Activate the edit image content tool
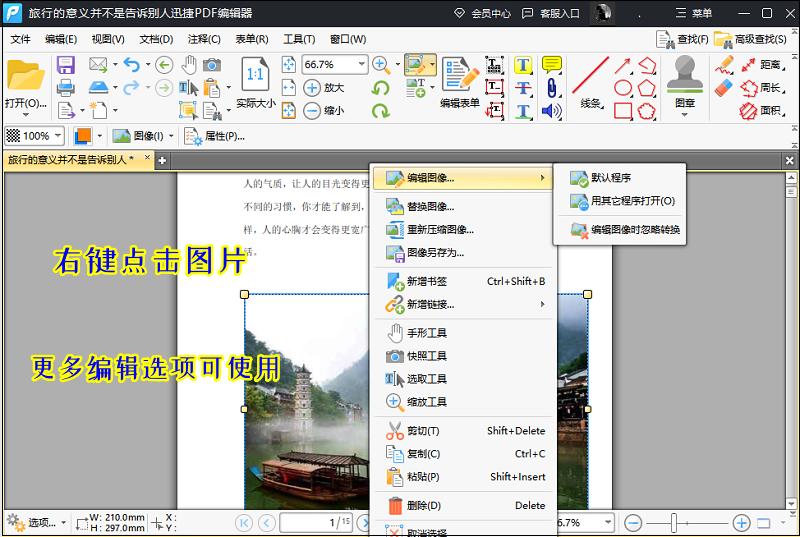Image resolution: width=800 pixels, height=537 pixels. [416, 65]
